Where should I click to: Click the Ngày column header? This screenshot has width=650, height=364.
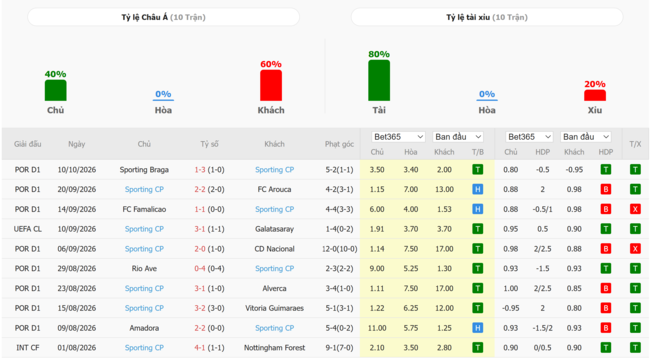tap(77, 144)
